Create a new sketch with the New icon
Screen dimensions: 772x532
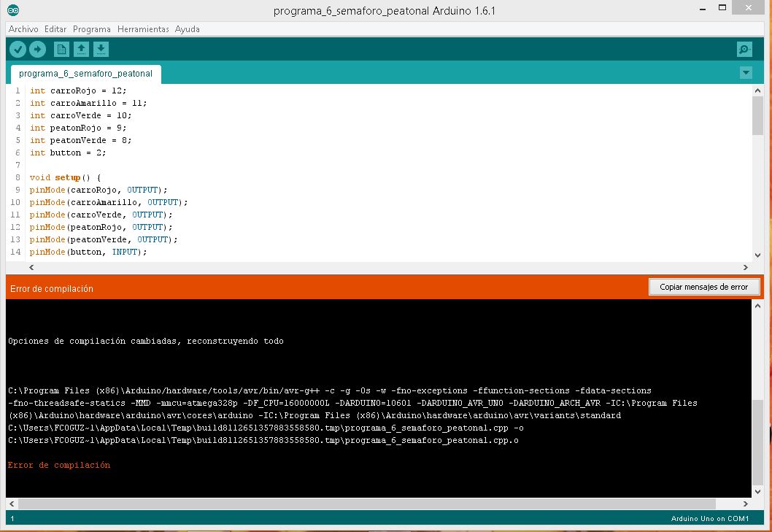pos(61,49)
